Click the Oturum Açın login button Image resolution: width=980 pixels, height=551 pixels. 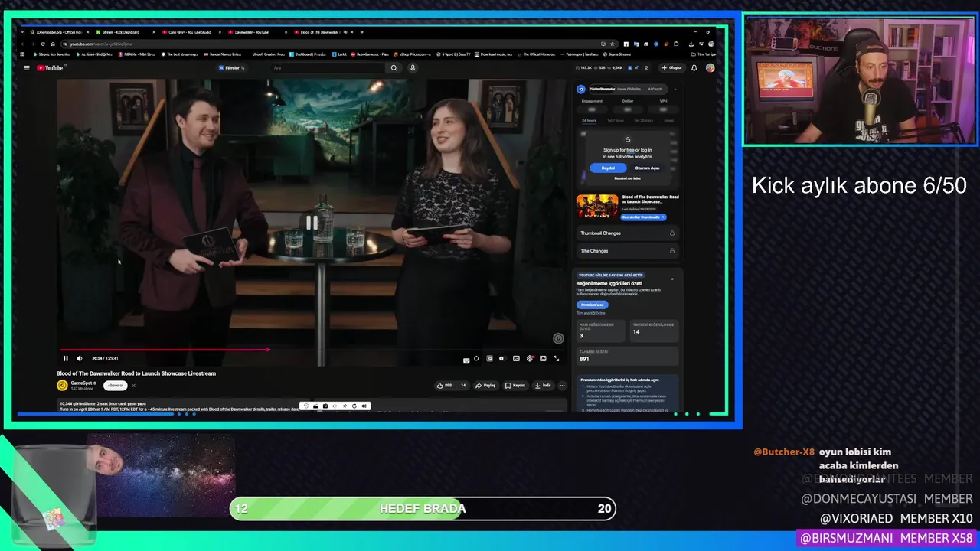(647, 168)
